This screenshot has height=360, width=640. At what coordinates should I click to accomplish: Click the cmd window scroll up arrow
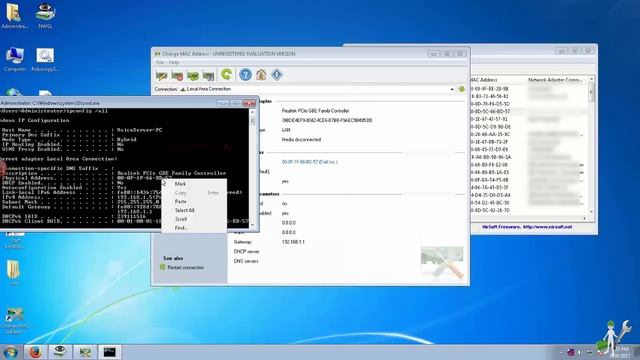point(252,111)
